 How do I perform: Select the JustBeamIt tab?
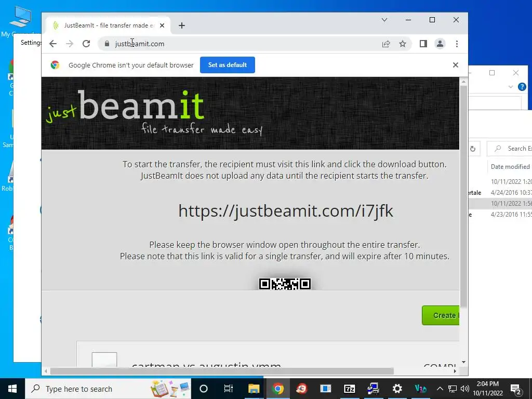coord(108,25)
